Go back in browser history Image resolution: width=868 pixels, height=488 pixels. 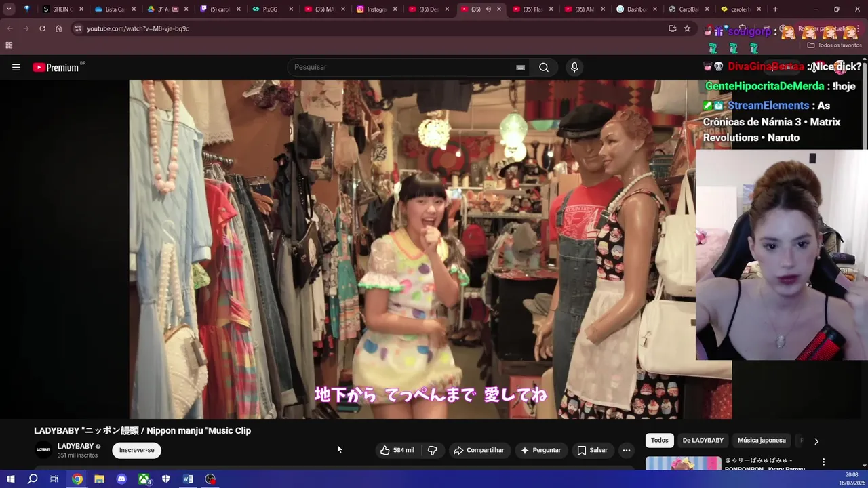tap(9, 28)
